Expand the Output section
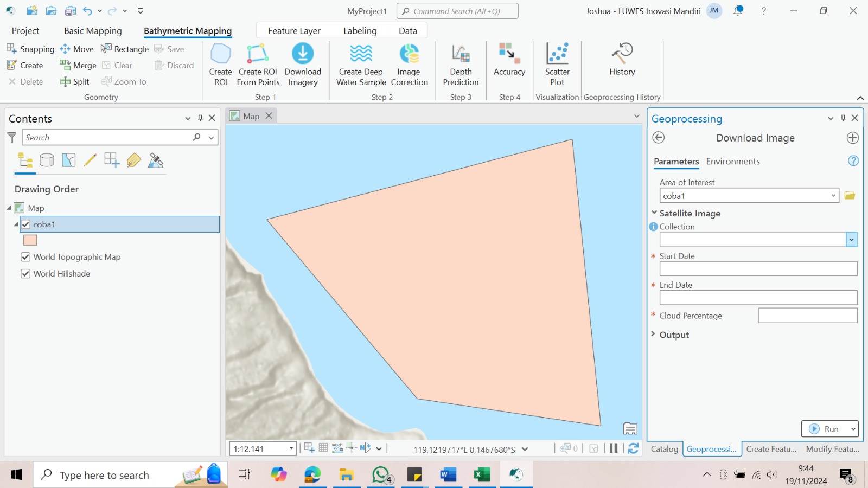868x488 pixels. (x=654, y=335)
